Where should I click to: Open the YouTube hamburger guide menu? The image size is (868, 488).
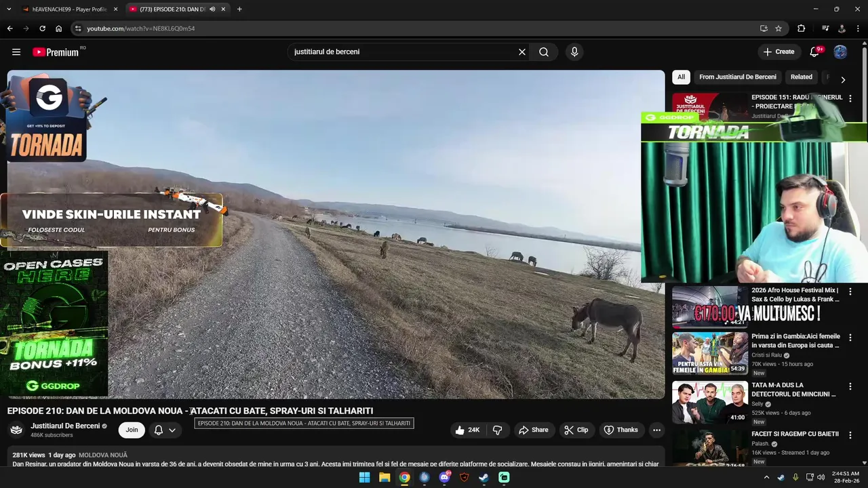[x=16, y=52]
